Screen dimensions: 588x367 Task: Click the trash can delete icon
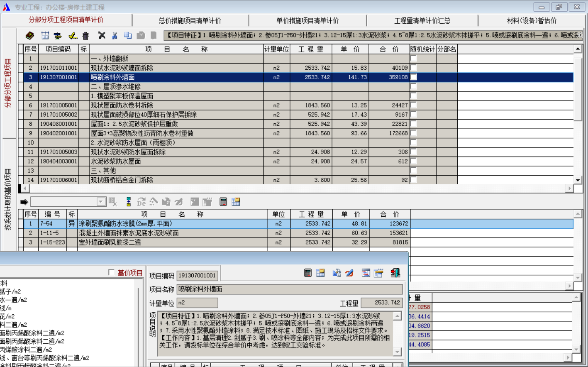click(x=85, y=36)
